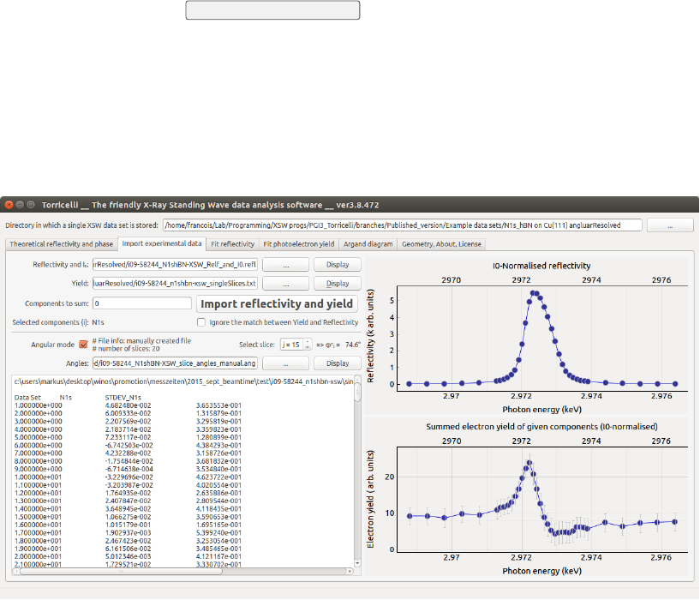Open the Fit photoelectron yield tab
Viewport: 700px width, 600px height.
click(299, 244)
